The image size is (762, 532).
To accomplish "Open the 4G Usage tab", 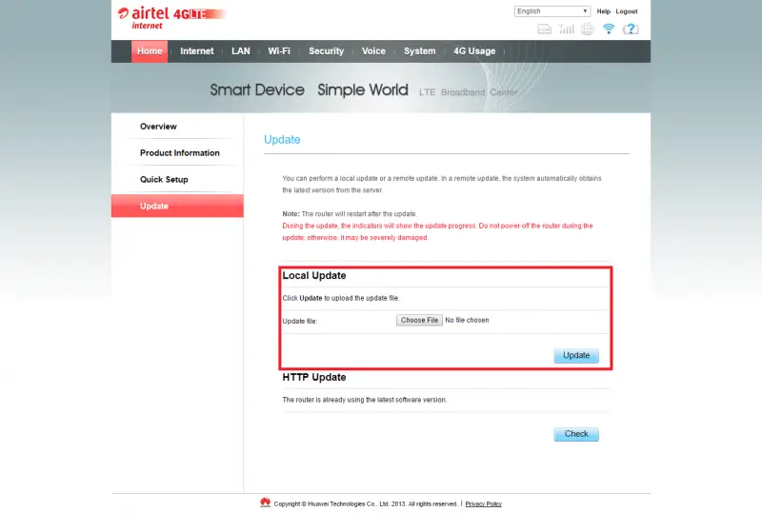I will tap(474, 51).
